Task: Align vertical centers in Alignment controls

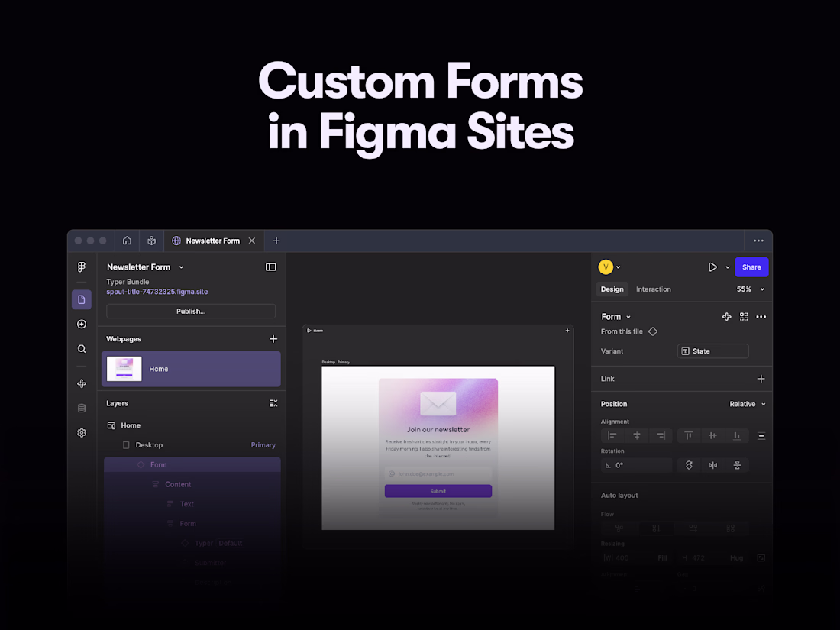Action: pos(712,435)
